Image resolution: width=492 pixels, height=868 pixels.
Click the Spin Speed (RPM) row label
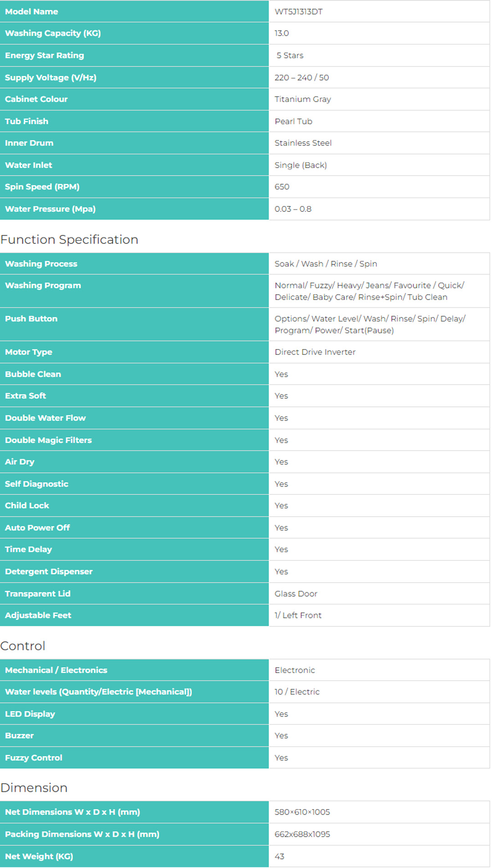coord(42,187)
